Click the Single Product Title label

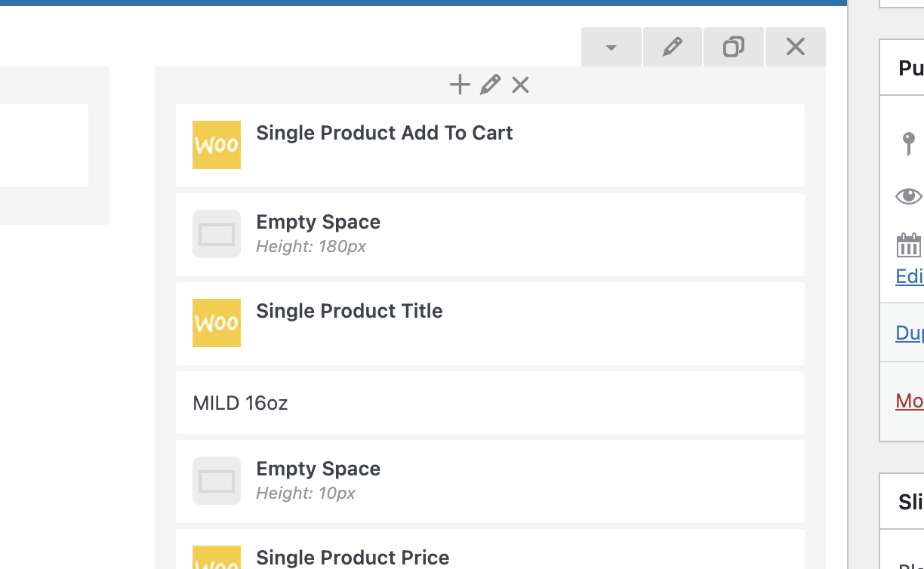coord(349,311)
